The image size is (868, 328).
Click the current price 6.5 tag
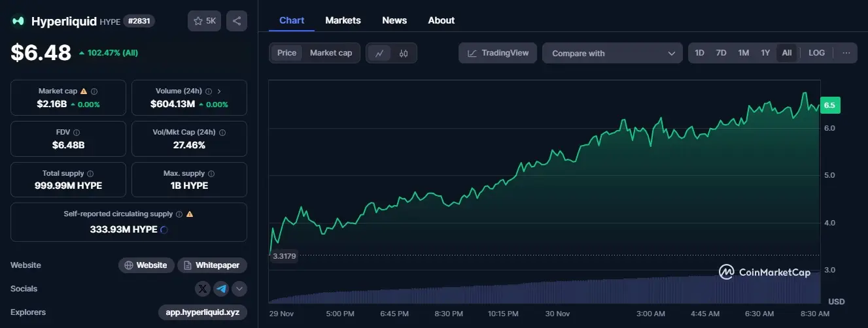click(x=829, y=105)
